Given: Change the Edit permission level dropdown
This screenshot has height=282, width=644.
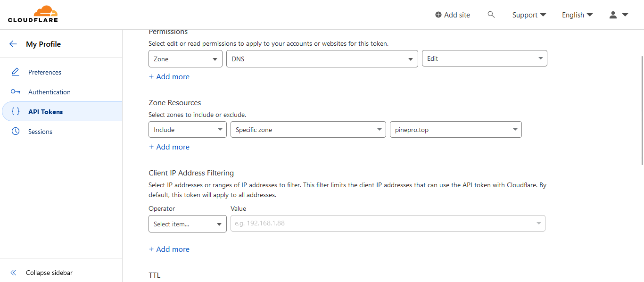Looking at the screenshot, I should (484, 59).
